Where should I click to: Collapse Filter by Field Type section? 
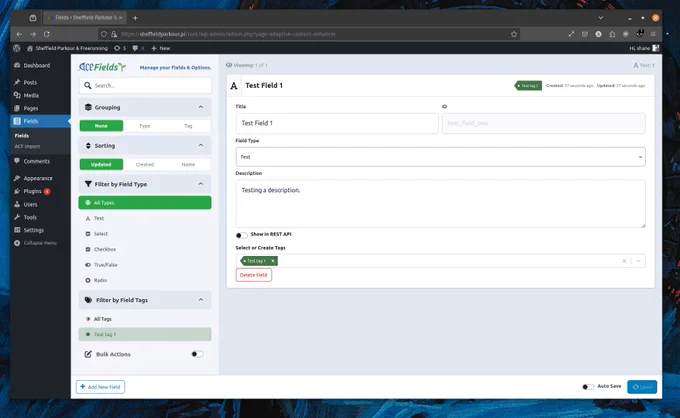(x=201, y=184)
